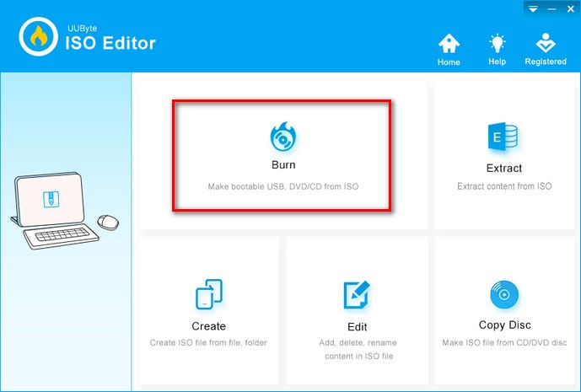581x392 pixels.
Task: Select the Copy Disc label
Action: (x=504, y=325)
